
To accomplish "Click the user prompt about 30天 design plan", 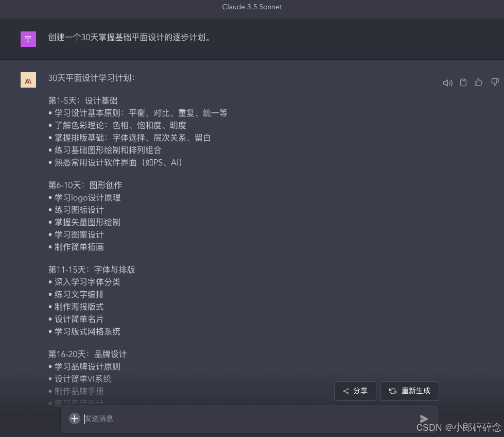I will pos(130,37).
